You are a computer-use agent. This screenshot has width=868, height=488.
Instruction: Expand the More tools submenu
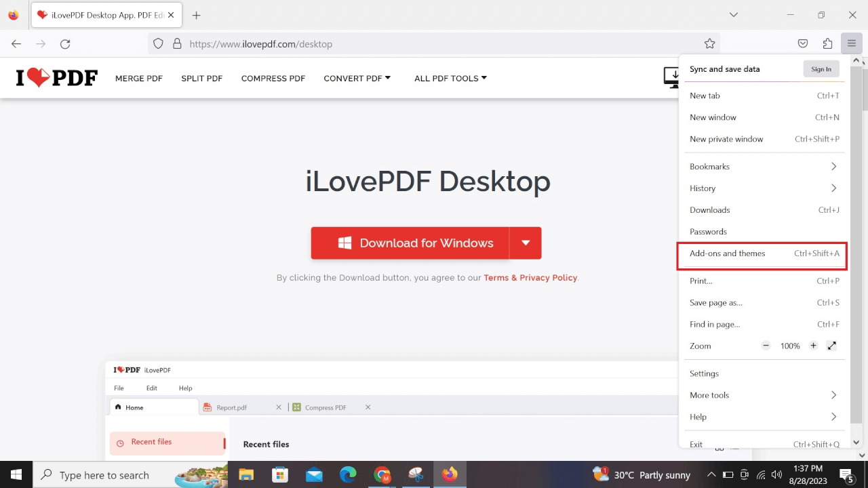764,395
